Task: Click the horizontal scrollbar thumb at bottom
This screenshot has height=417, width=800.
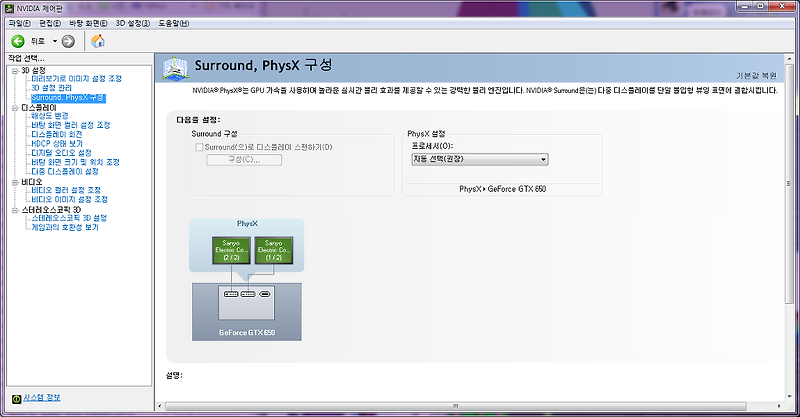Action: point(455,406)
